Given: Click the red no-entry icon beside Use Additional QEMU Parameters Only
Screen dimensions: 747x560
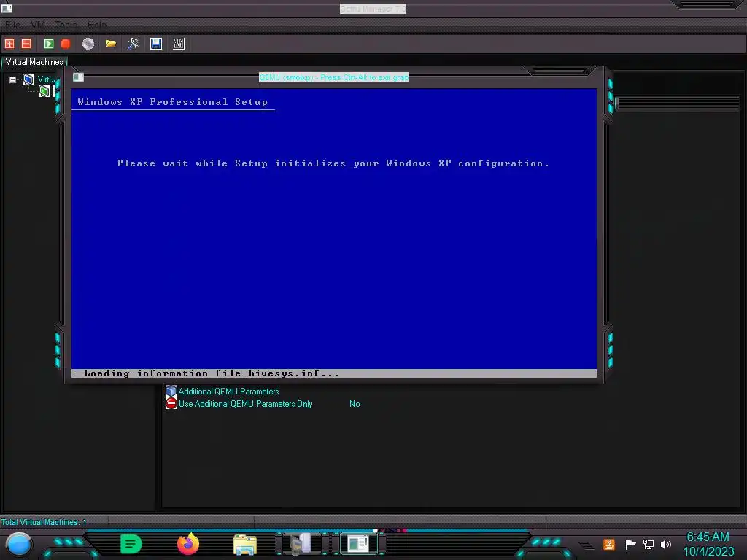Looking at the screenshot, I should (x=171, y=403).
